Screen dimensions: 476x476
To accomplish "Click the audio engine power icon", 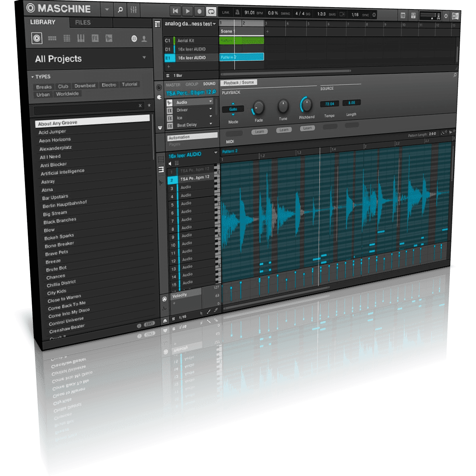I will coord(446,16).
